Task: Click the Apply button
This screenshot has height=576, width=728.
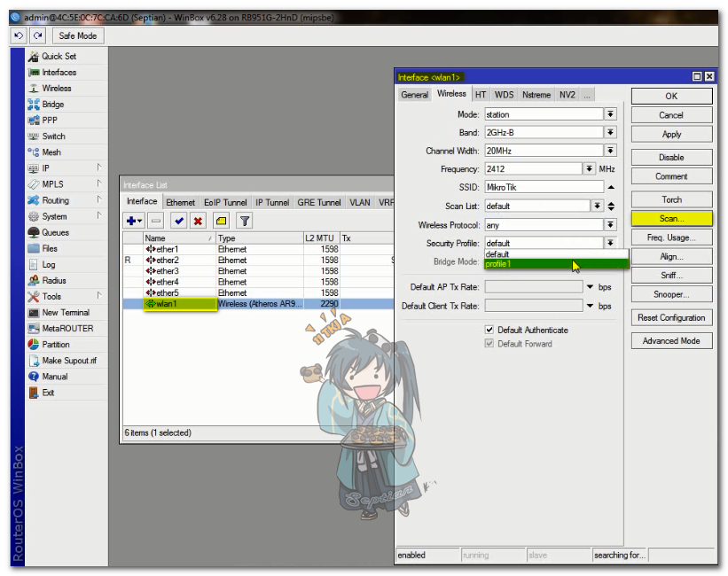Action: click(x=671, y=134)
